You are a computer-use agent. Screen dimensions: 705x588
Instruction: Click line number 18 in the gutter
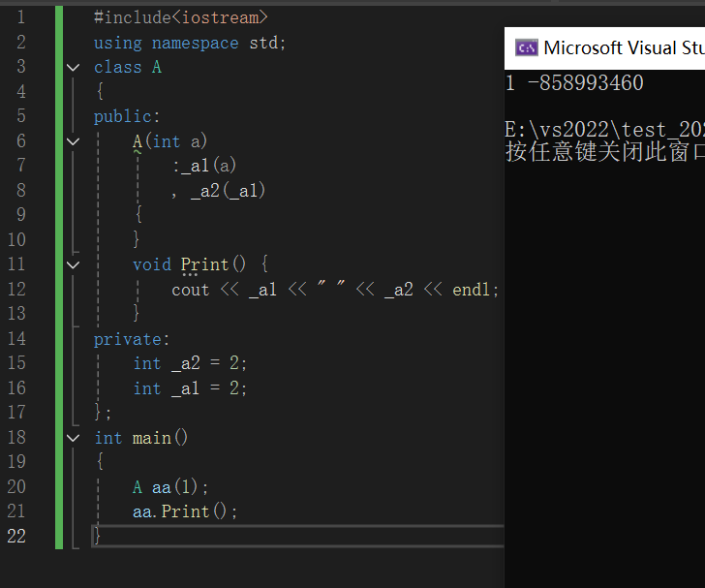(x=16, y=437)
